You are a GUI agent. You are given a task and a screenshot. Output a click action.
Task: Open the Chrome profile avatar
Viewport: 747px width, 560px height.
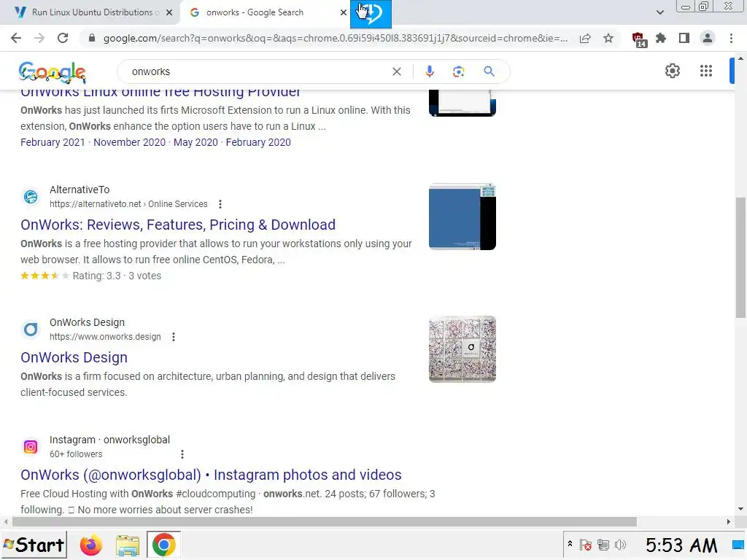click(x=708, y=38)
